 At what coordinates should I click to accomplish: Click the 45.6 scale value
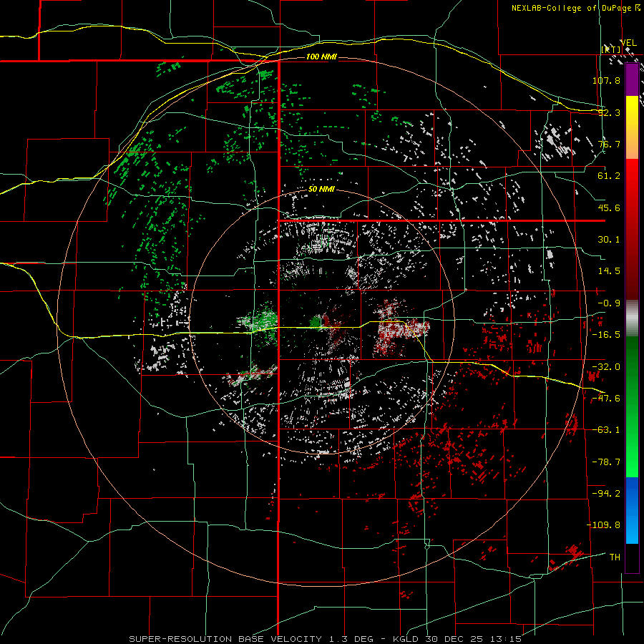609,208
